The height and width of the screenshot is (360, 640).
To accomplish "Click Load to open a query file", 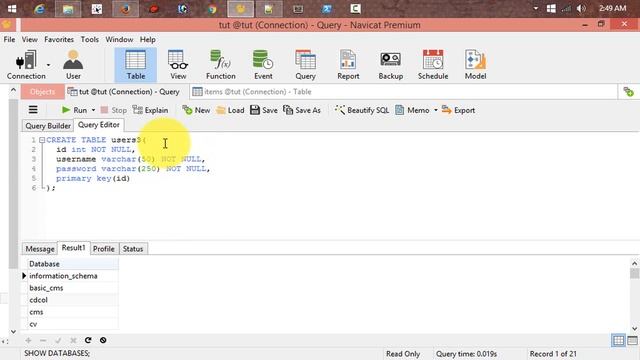I will (230, 110).
